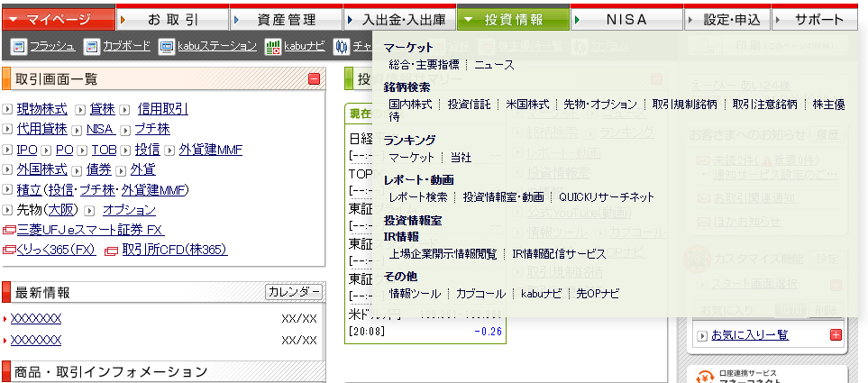
Task: Toggle the red plus beside お気に入り一覧
Action: pyautogui.click(x=836, y=335)
